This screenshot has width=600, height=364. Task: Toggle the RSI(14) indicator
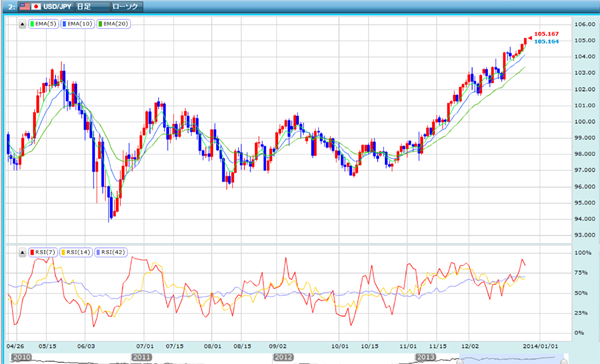click(x=76, y=252)
